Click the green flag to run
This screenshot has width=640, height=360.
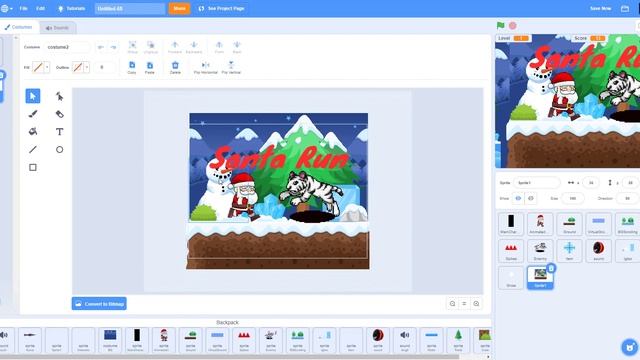[500, 25]
